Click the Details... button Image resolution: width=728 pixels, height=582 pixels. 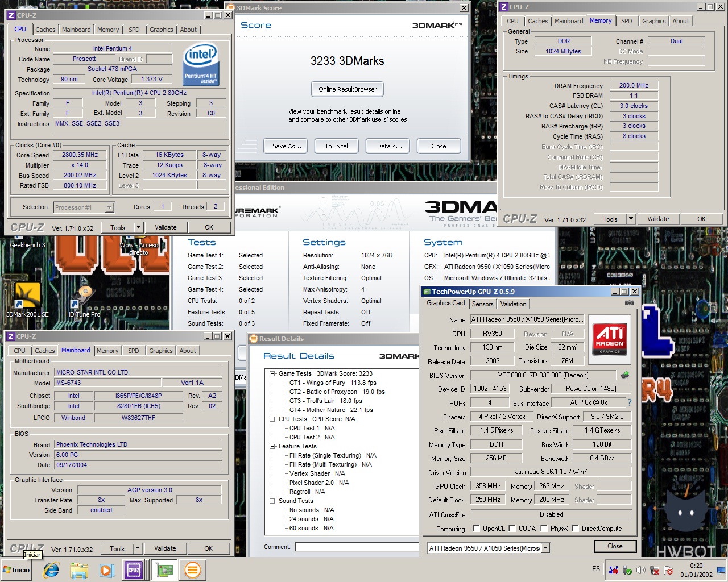(389, 146)
